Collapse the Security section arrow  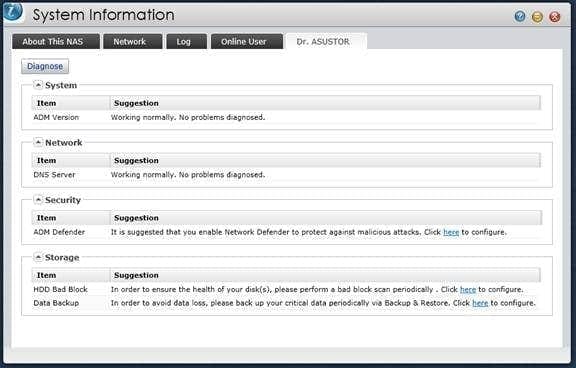(38, 199)
